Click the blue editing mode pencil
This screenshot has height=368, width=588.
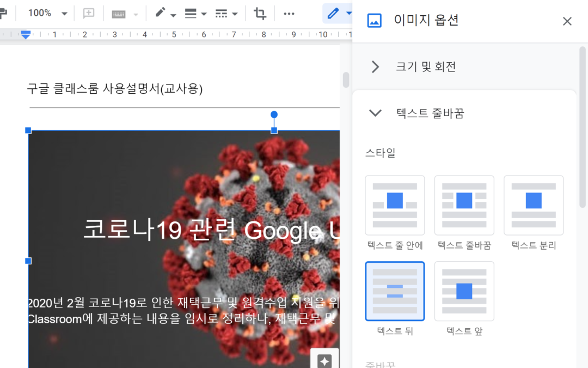(x=333, y=14)
